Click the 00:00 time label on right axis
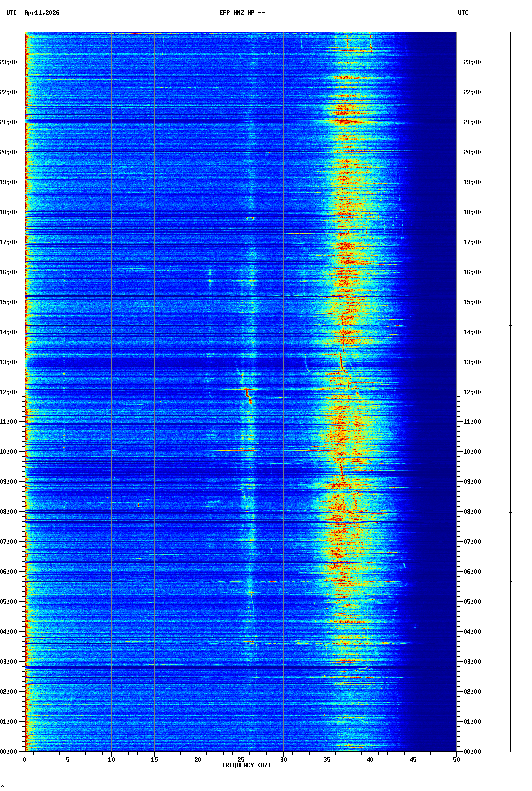The image size is (532, 791). (x=472, y=752)
